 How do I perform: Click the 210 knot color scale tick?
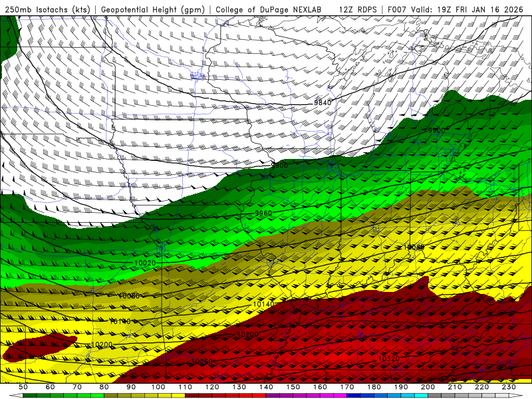(455, 387)
